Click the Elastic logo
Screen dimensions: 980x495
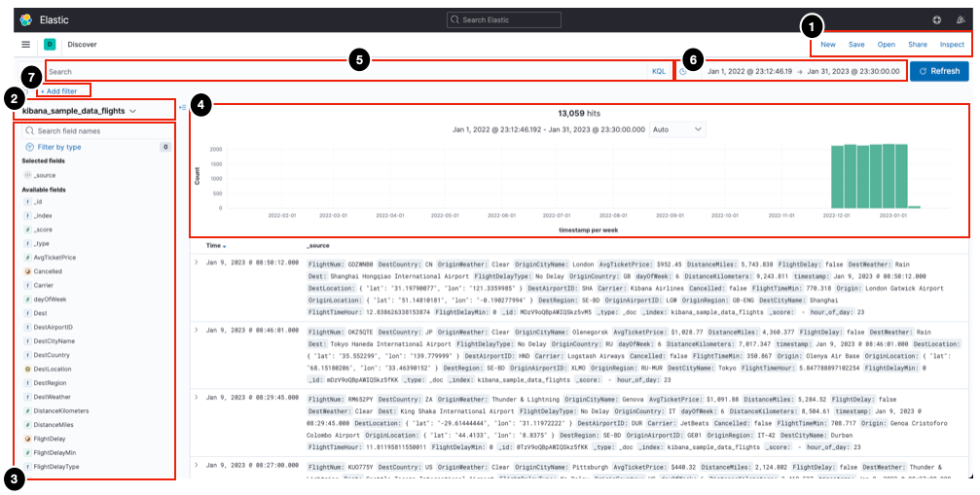[25, 20]
